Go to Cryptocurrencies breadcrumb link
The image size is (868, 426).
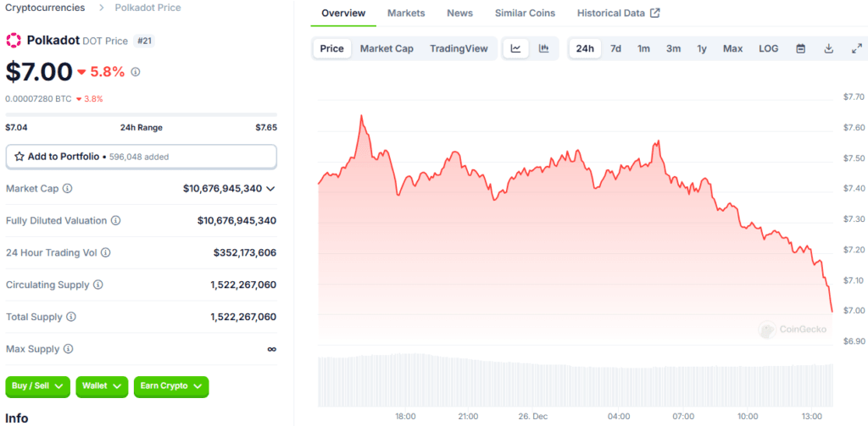[46, 8]
